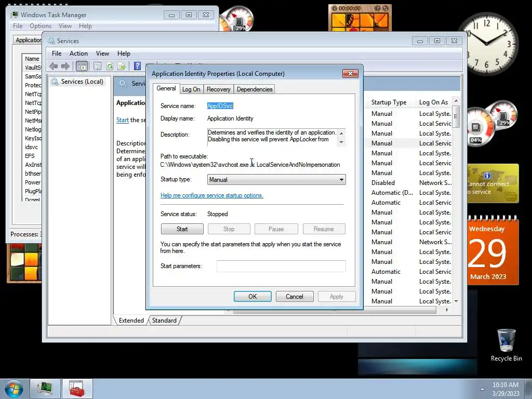The height and width of the screenshot is (399, 532).
Task: Select the Applications tab in Task Manager
Action: [28, 40]
